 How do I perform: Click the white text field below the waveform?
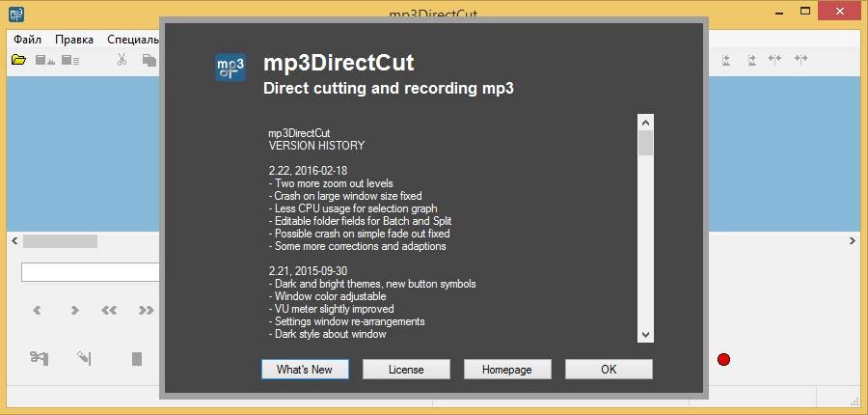(91, 272)
